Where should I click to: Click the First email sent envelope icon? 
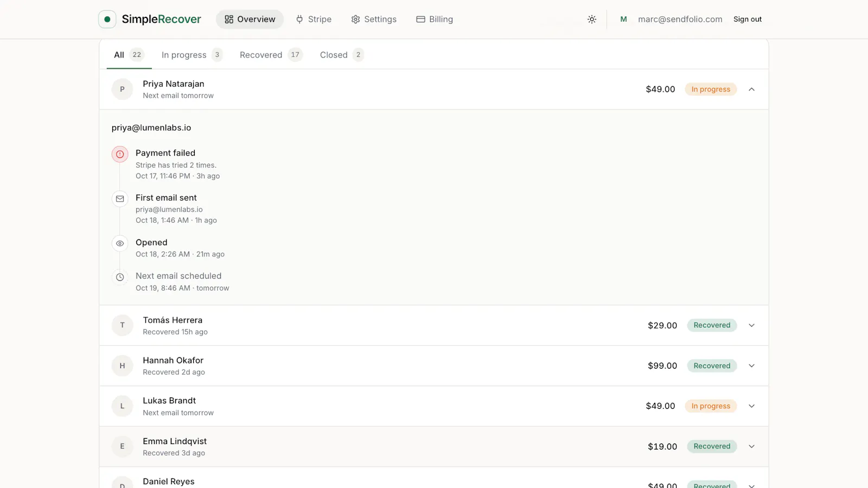point(120,198)
